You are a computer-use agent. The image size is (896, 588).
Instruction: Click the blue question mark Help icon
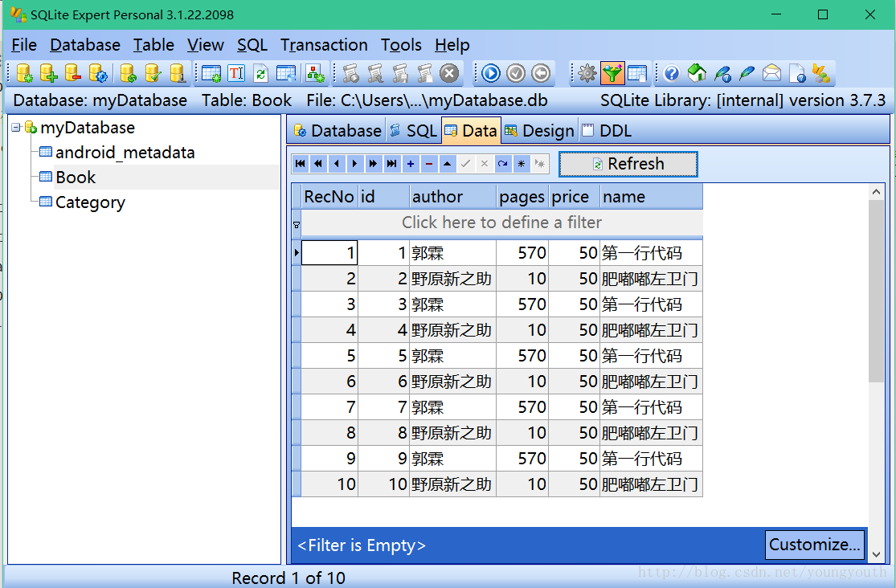click(672, 73)
